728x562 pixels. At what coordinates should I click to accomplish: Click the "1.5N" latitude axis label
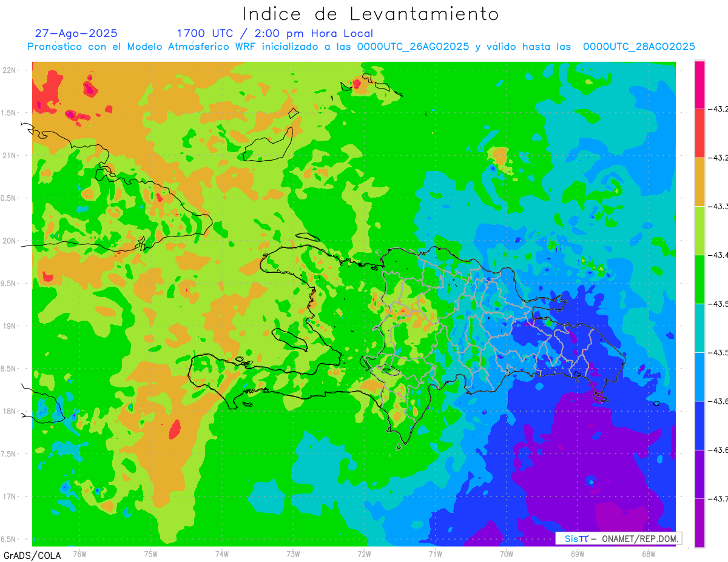tap(9, 113)
